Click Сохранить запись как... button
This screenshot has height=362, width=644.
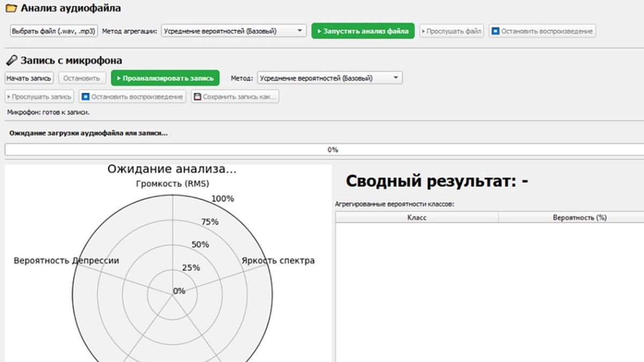[235, 97]
